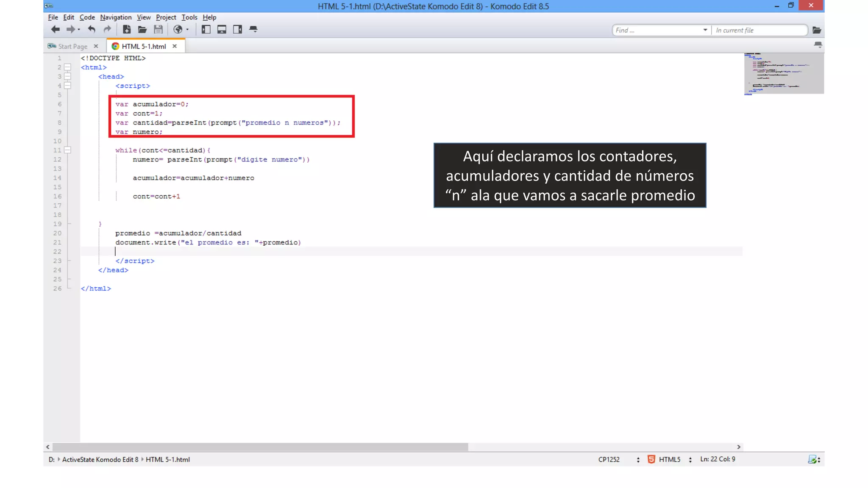This screenshot has height=488, width=868.
Task: Open the Find in Files folder icon
Action: click(x=816, y=30)
